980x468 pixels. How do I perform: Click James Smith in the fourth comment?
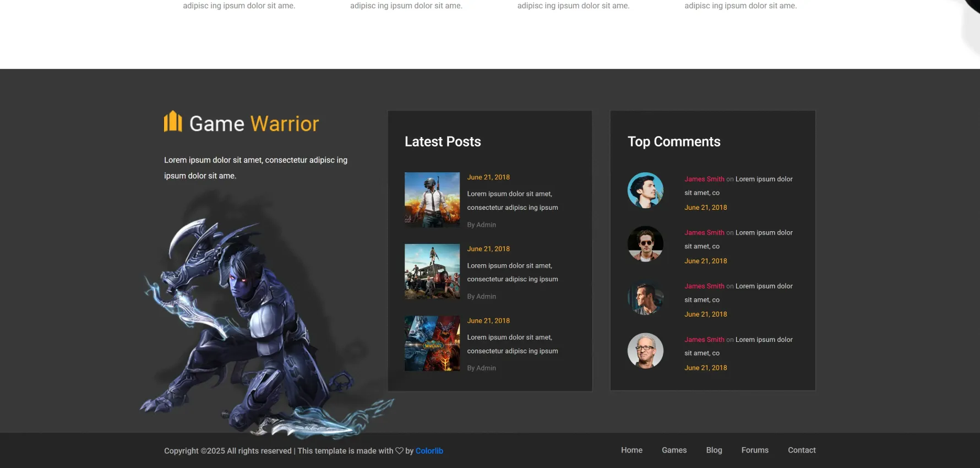point(704,339)
